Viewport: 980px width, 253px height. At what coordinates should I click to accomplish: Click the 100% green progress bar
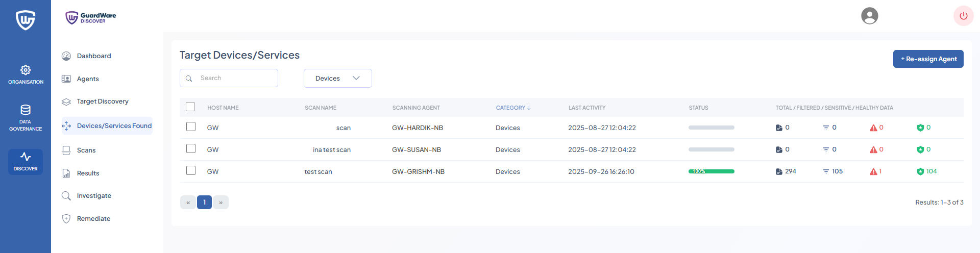(x=711, y=172)
